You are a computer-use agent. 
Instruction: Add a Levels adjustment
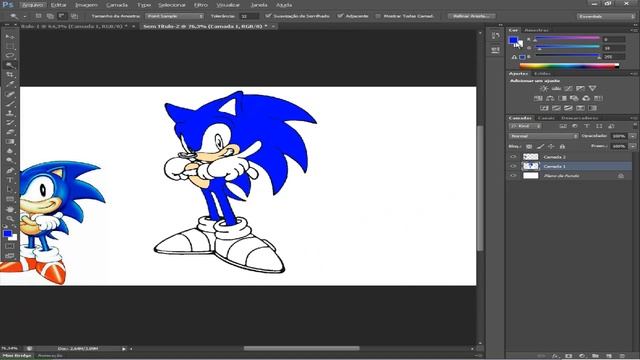click(556, 89)
